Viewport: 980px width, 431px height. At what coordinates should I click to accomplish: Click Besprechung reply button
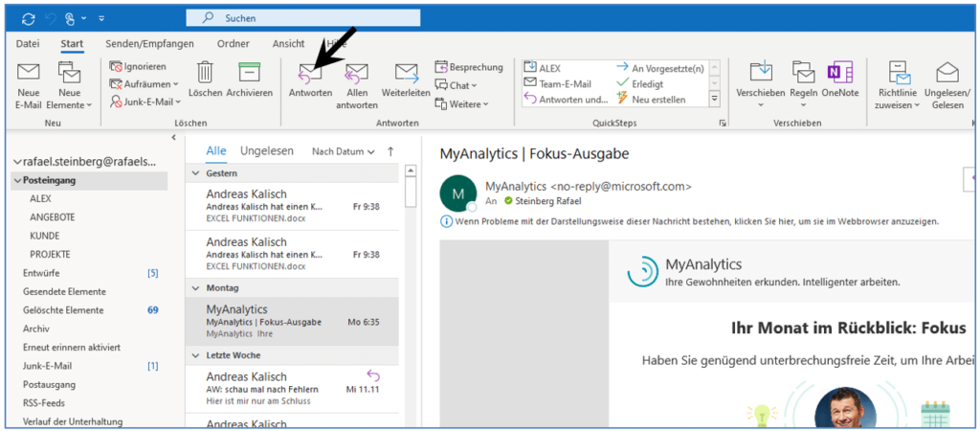click(469, 67)
